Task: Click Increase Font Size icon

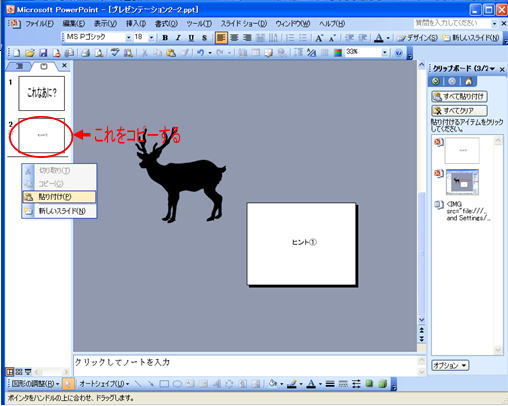Action: pyautogui.click(x=319, y=38)
